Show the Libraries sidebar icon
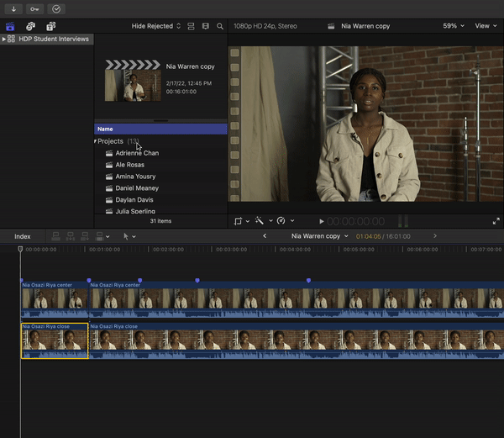 [10, 26]
